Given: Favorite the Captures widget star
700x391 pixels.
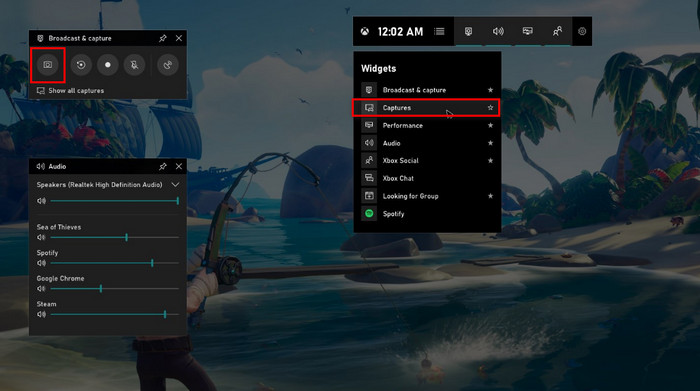Looking at the screenshot, I should pyautogui.click(x=490, y=108).
